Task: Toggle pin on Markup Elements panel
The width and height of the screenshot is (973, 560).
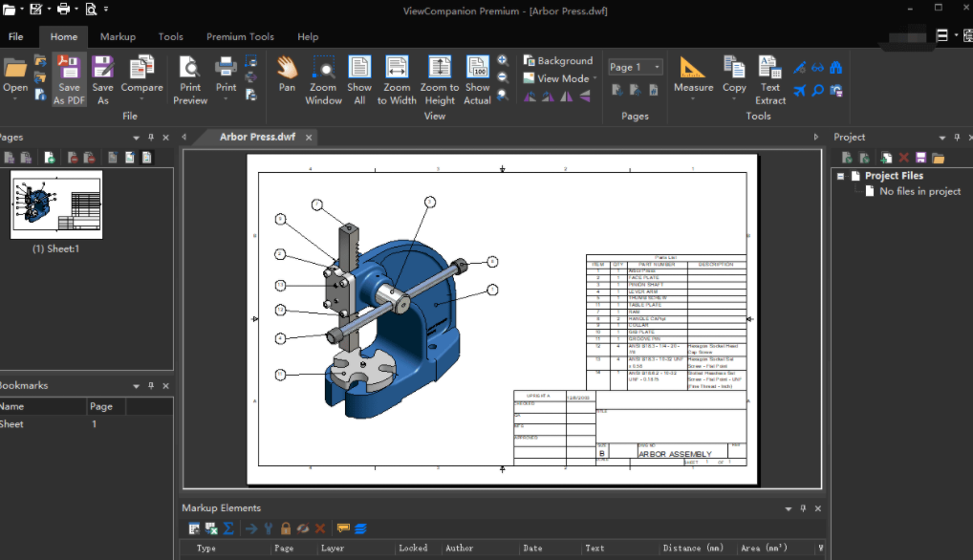Action: (x=803, y=508)
